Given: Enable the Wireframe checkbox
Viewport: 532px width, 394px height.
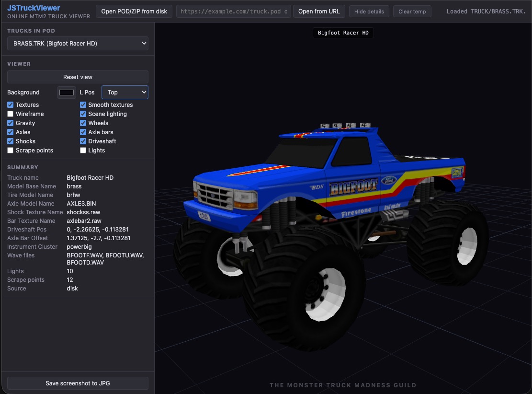Looking at the screenshot, I should pyautogui.click(x=11, y=114).
